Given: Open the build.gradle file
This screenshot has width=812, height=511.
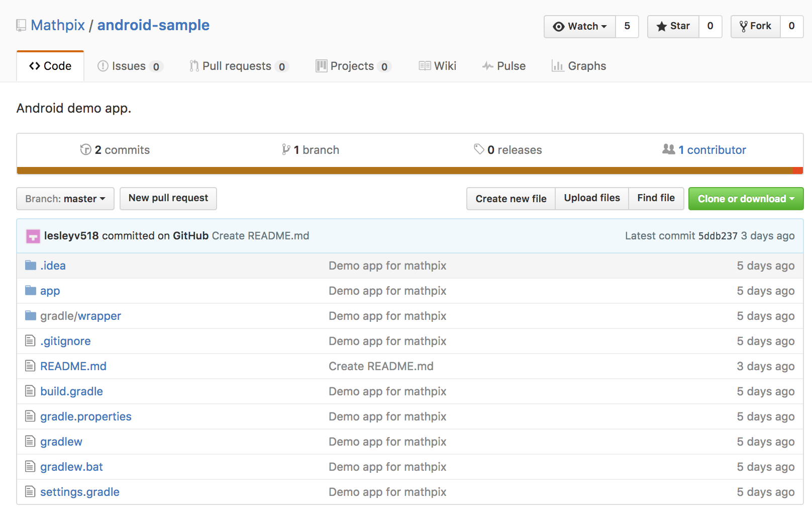Looking at the screenshot, I should click(x=71, y=391).
